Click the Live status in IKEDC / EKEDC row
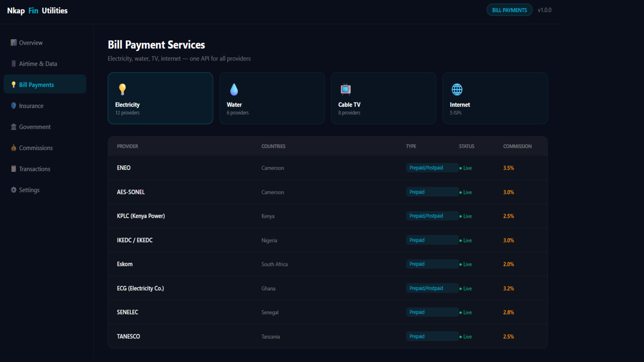This screenshot has height=362, width=644. click(465, 240)
